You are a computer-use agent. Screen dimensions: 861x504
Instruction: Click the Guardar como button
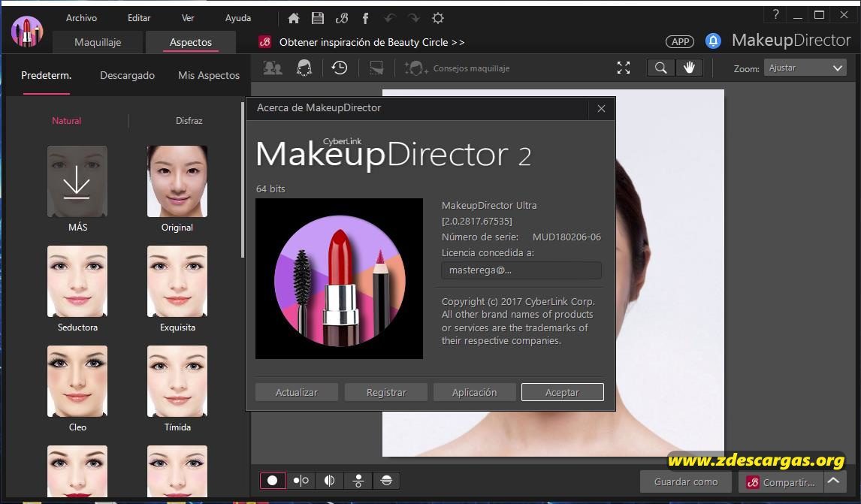pyautogui.click(x=685, y=481)
